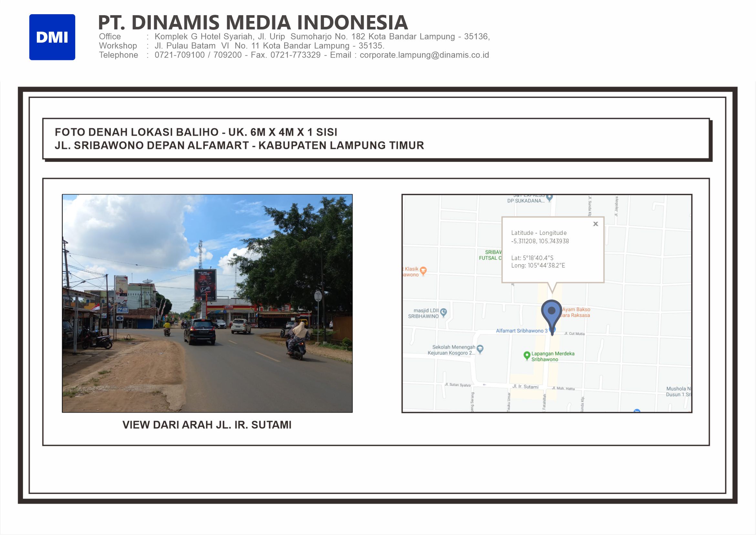Click the Sekolah Menengah Kejuruan Kosgoro marker
Image resolution: width=756 pixels, height=535 pixels.
pos(480,349)
